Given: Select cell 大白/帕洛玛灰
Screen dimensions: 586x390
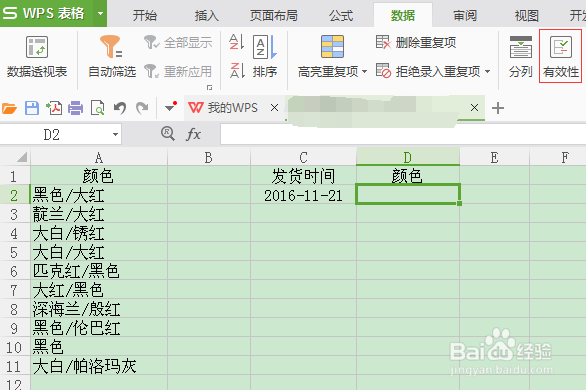Looking at the screenshot, I should (99, 366).
